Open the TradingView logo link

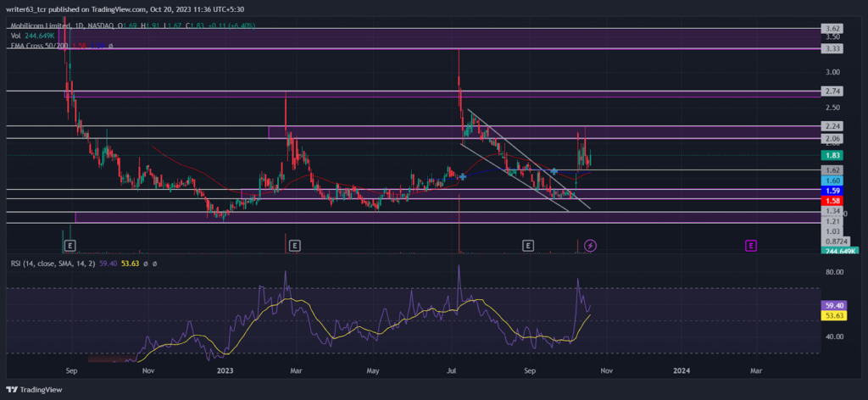click(x=34, y=390)
